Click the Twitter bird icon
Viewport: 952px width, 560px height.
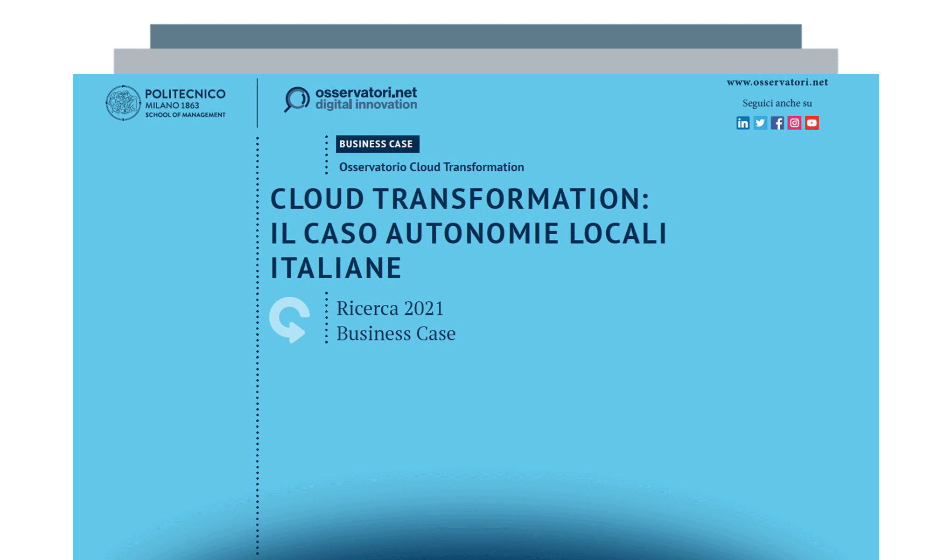[x=760, y=123]
